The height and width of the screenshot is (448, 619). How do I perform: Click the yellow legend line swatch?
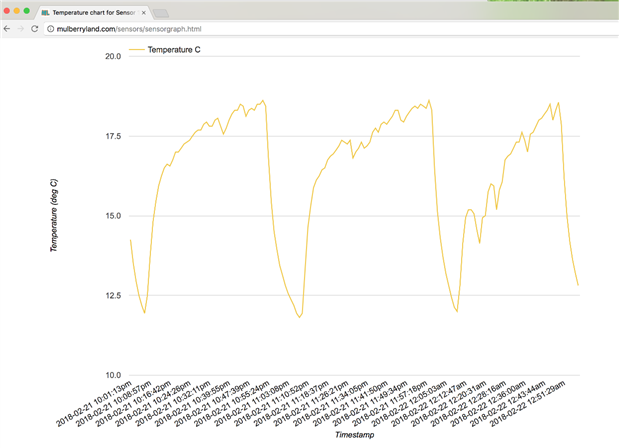137,50
